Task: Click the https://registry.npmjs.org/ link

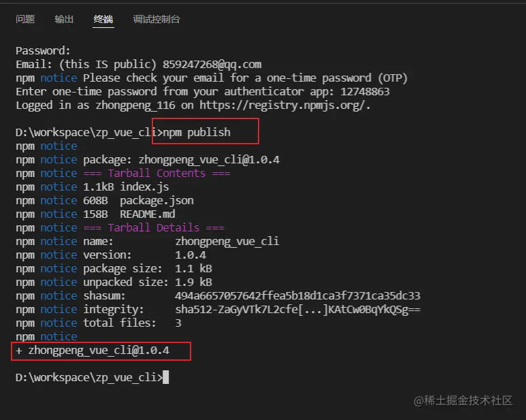Action: click(284, 106)
